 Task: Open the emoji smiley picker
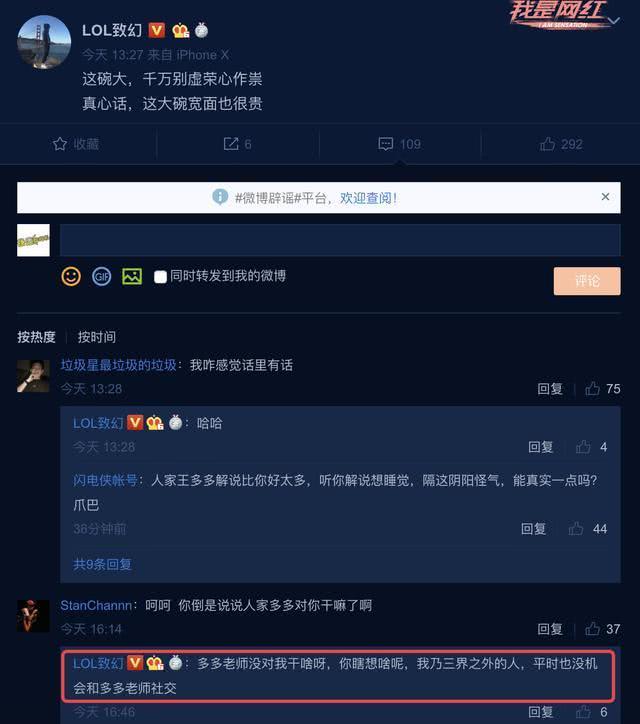(71, 277)
